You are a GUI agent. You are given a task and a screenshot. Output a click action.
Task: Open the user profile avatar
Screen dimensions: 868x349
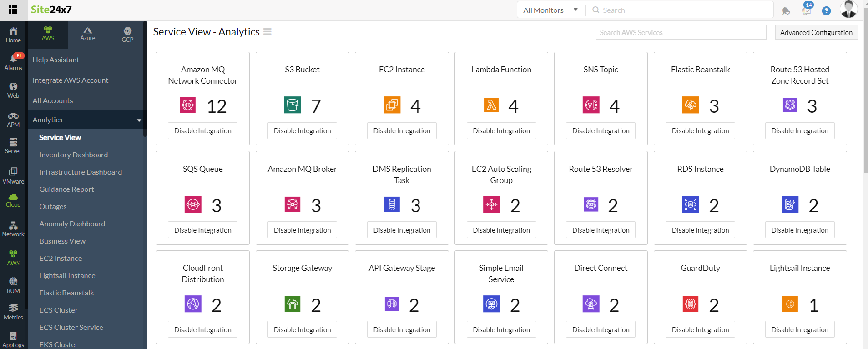848,9
